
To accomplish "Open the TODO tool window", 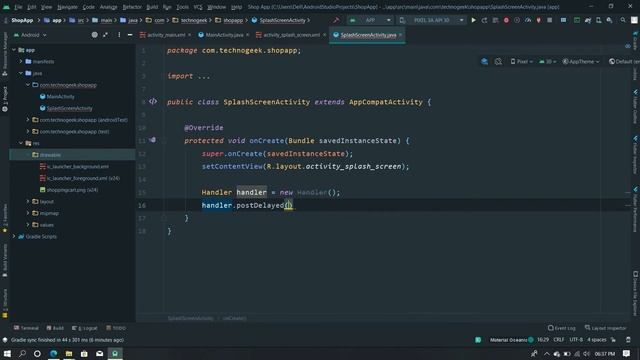I will (x=116, y=328).
